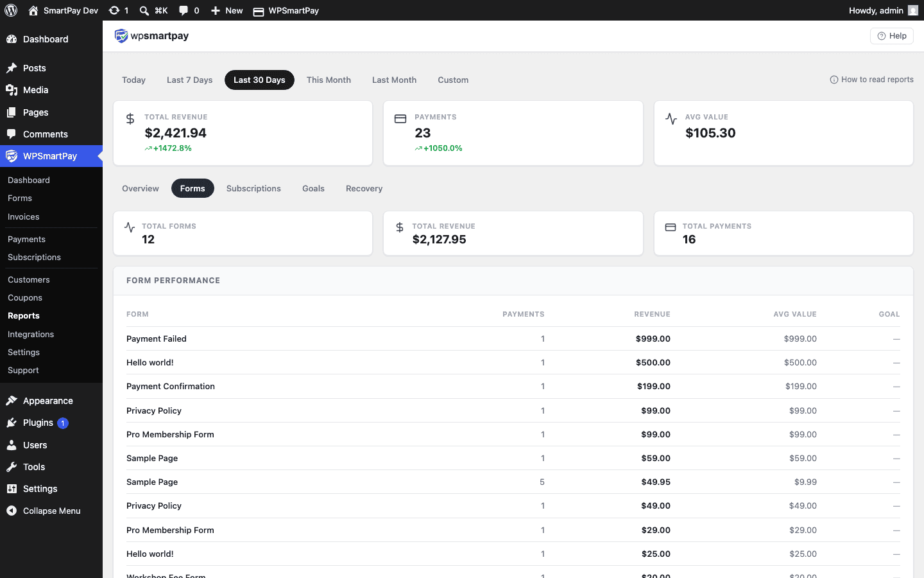Open the Goals report tab

[x=313, y=188]
